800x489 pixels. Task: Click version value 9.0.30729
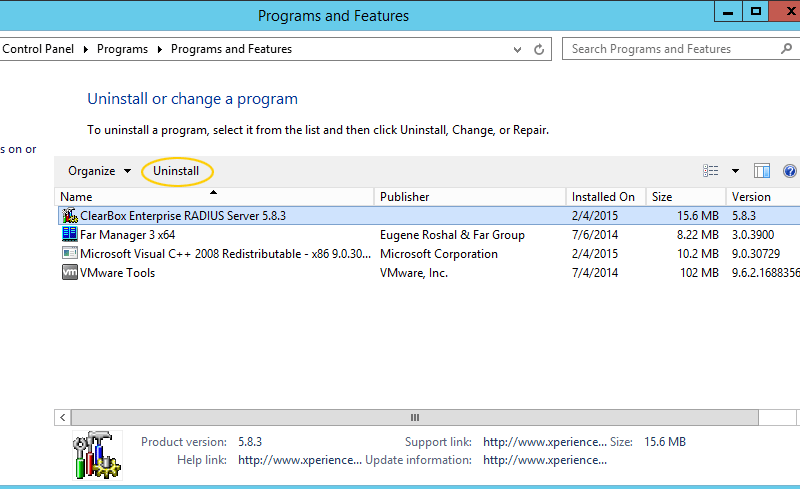tap(756, 254)
